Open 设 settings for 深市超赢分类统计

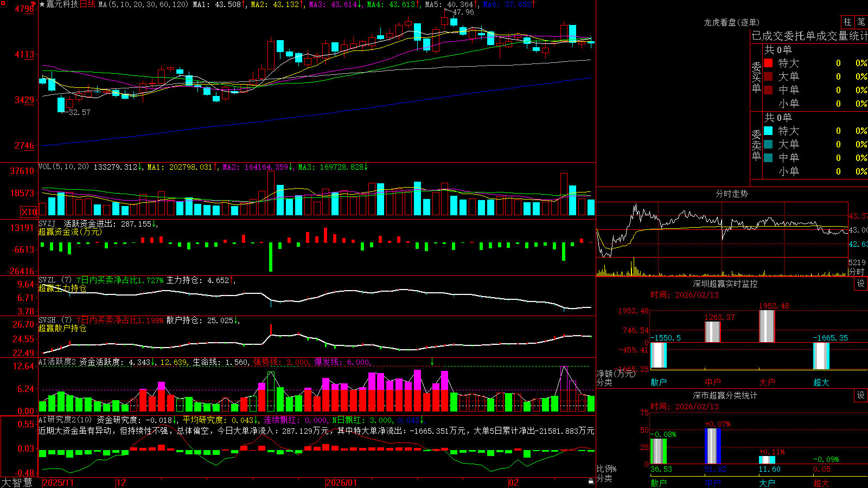(x=861, y=395)
